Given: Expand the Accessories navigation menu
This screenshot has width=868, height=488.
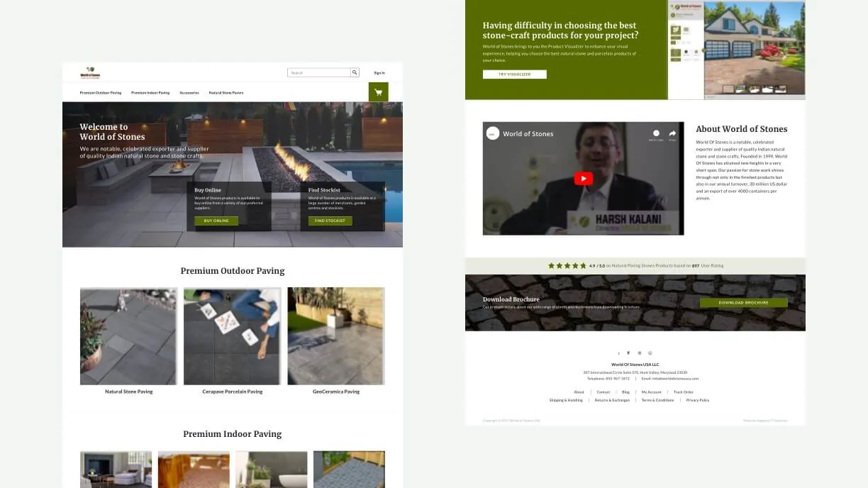Looking at the screenshot, I should [189, 91].
